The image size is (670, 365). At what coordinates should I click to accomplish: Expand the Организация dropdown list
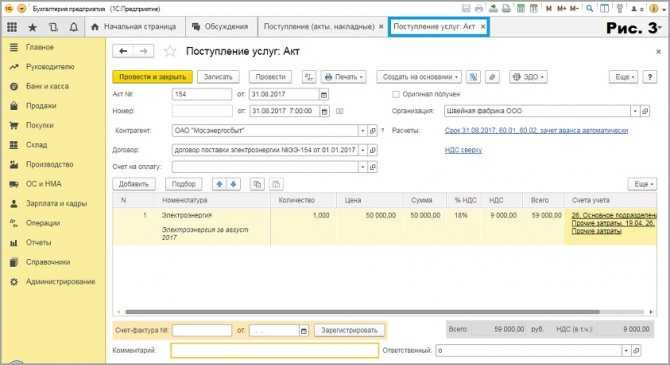(635, 111)
